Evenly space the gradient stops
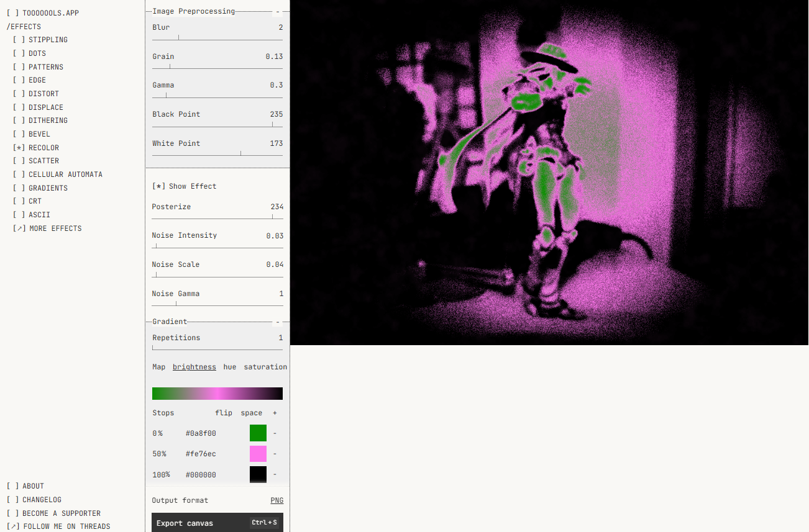The width and height of the screenshot is (809, 532). click(x=252, y=413)
